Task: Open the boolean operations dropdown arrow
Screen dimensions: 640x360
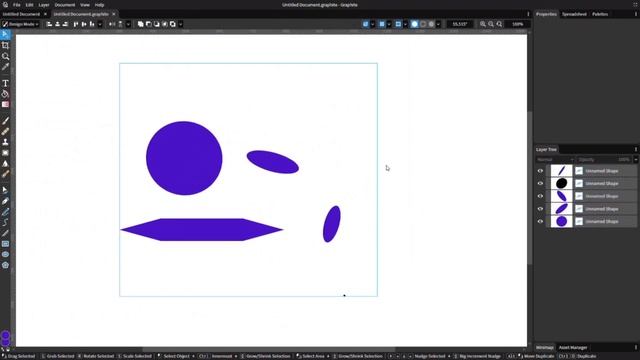Action: [180, 24]
